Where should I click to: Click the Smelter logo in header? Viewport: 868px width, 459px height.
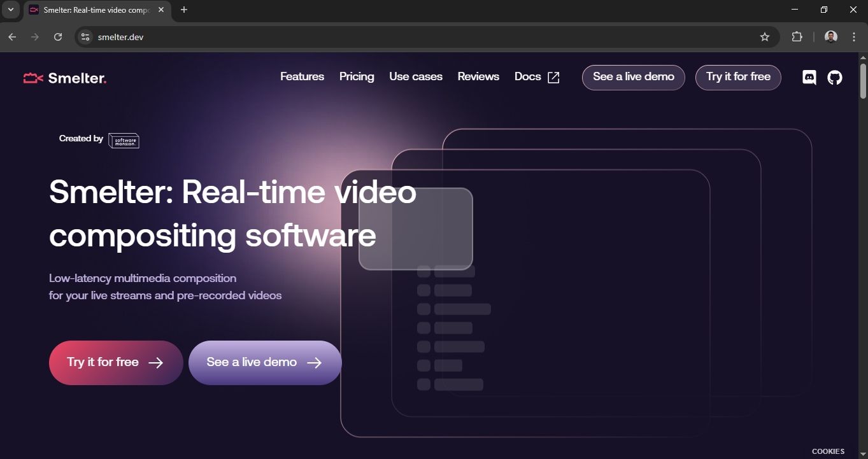point(65,78)
